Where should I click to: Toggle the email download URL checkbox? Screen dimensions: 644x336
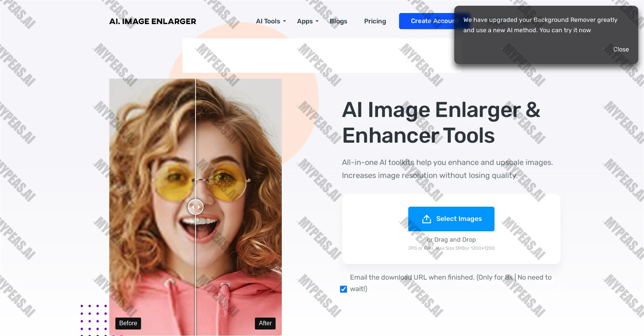tap(343, 289)
